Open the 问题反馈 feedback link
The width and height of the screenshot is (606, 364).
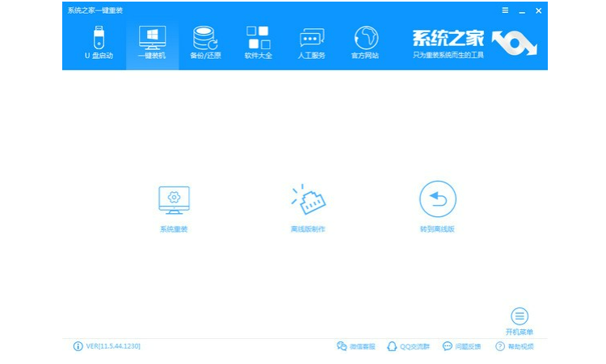461,346
